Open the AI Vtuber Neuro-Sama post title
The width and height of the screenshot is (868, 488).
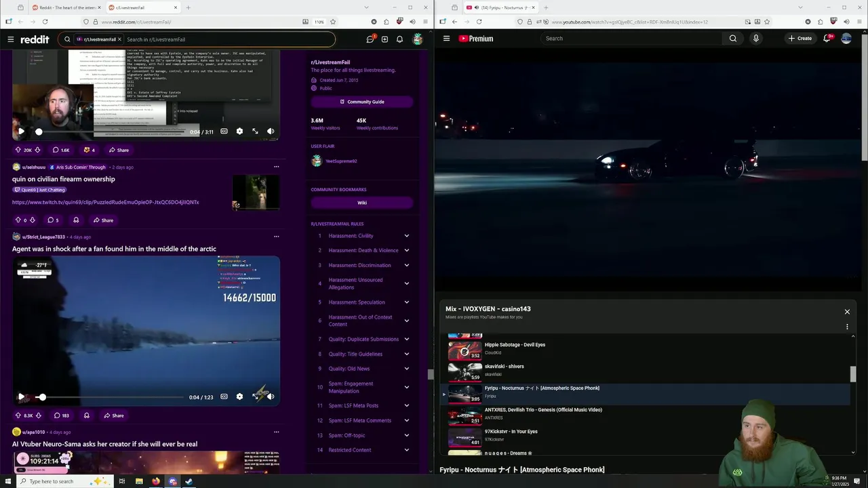(104, 444)
